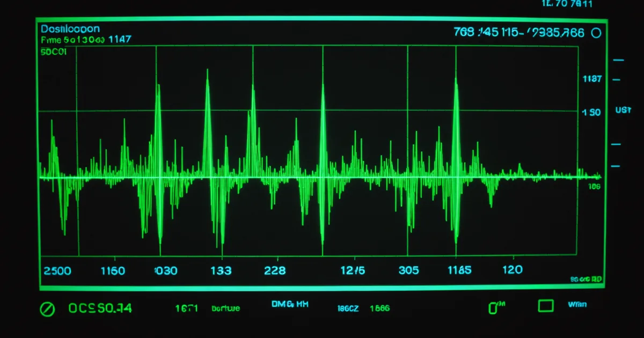
Task: Click the '186CZ 1566' bottom readout
Action: (x=363, y=308)
